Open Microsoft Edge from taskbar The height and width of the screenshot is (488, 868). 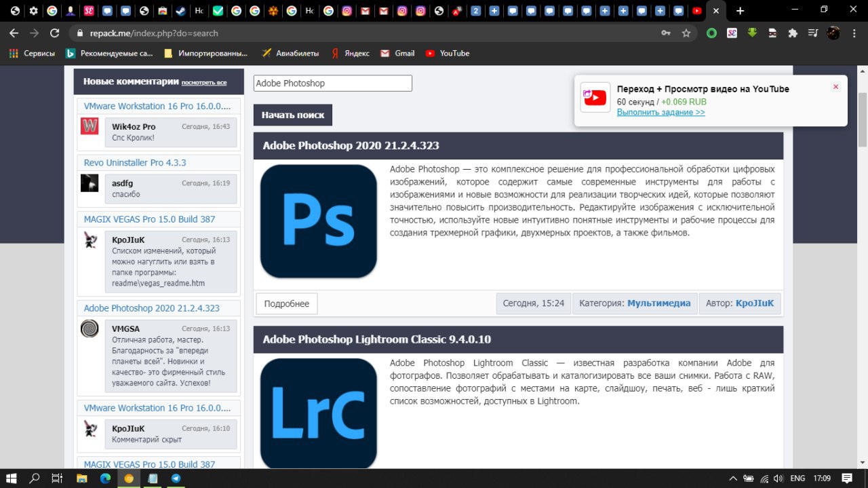[105, 478]
